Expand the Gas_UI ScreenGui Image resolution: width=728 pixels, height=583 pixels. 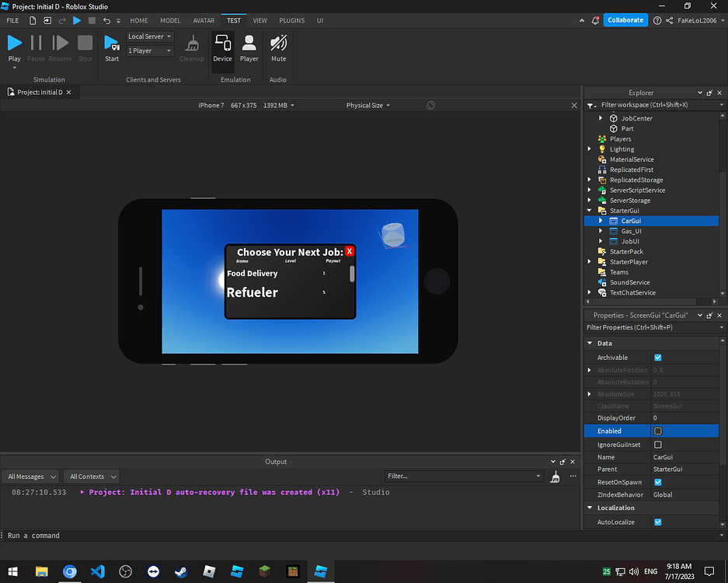tap(601, 231)
